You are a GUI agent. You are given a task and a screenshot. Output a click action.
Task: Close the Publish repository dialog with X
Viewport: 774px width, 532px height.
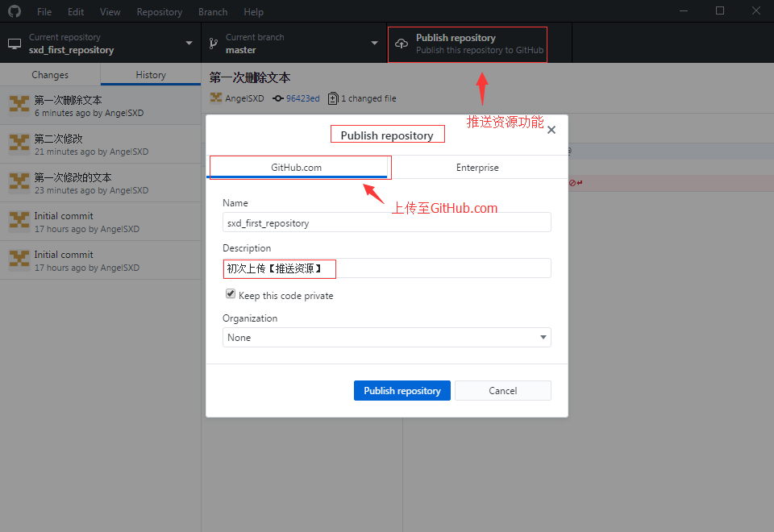pos(551,130)
